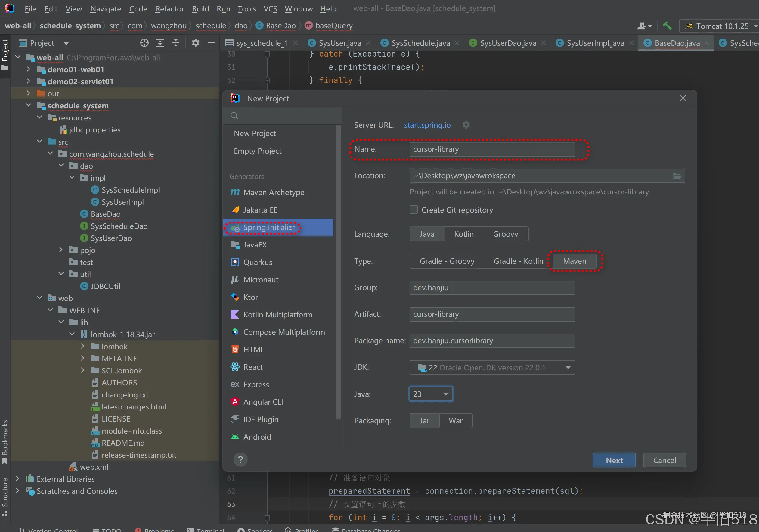Select Kotlin as project language
This screenshot has width=759, height=532.
pyautogui.click(x=463, y=234)
